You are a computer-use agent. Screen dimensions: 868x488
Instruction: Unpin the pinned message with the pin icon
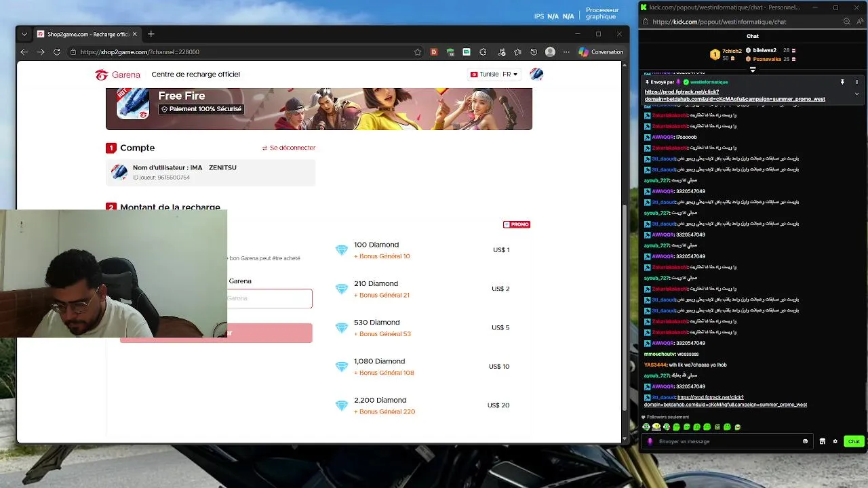point(842,82)
